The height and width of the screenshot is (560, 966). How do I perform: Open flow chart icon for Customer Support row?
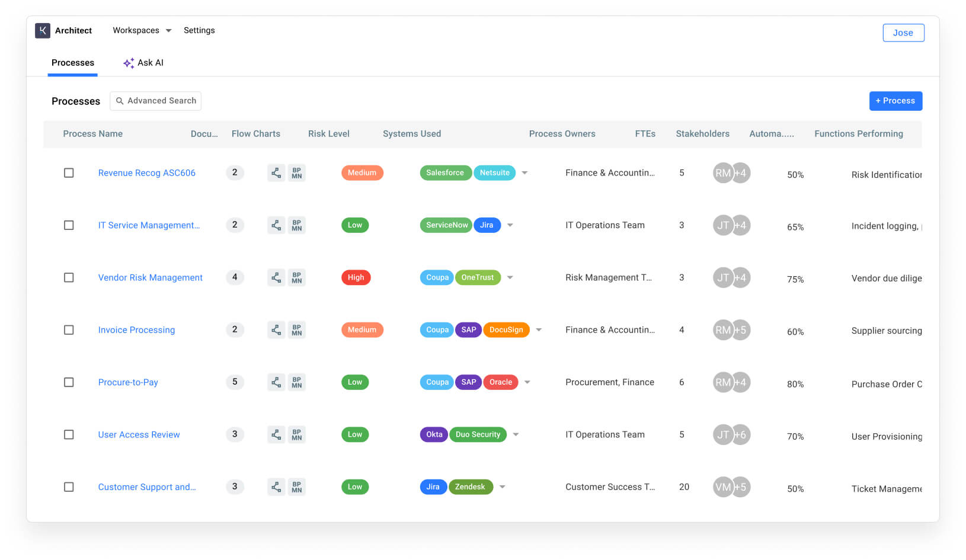(276, 487)
